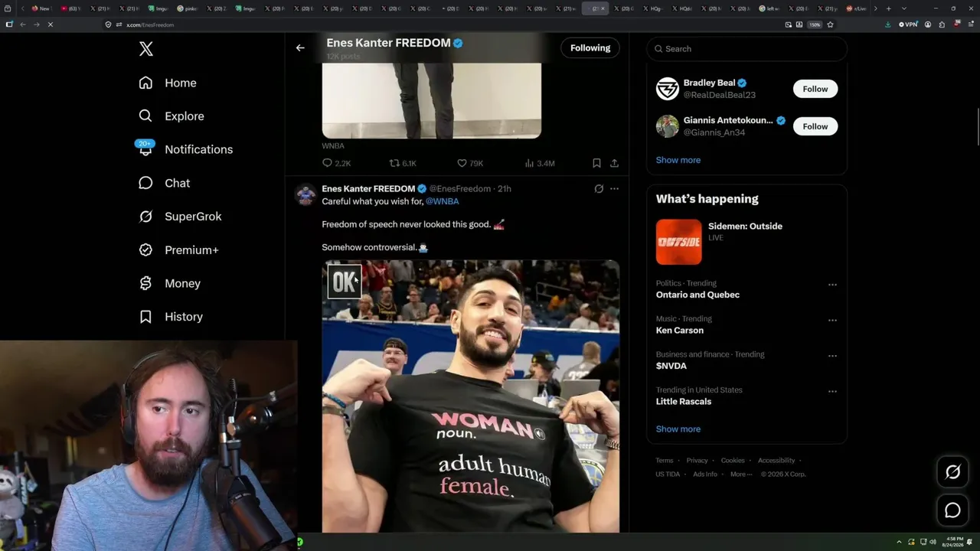Open the post photo with the WOMAN noun shirt
The width and height of the screenshot is (980, 551).
point(471,396)
